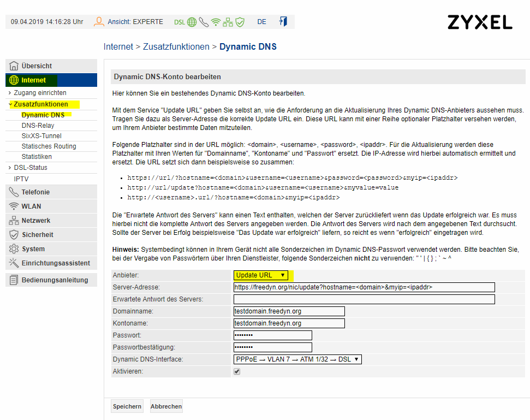Open the Anbieter dropdown
This screenshot has width=530, height=420.
[261, 275]
